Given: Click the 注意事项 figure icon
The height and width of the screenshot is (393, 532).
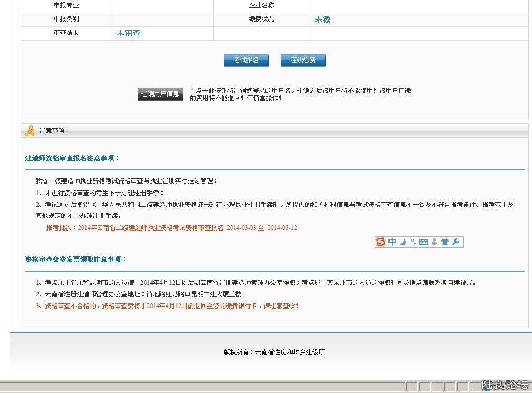Looking at the screenshot, I should pos(30,131).
